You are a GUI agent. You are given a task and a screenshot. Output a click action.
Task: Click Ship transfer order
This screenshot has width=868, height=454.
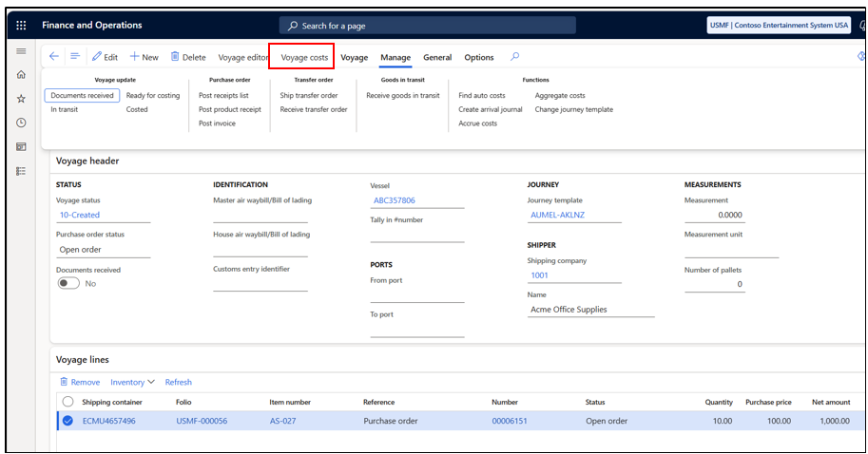308,96
